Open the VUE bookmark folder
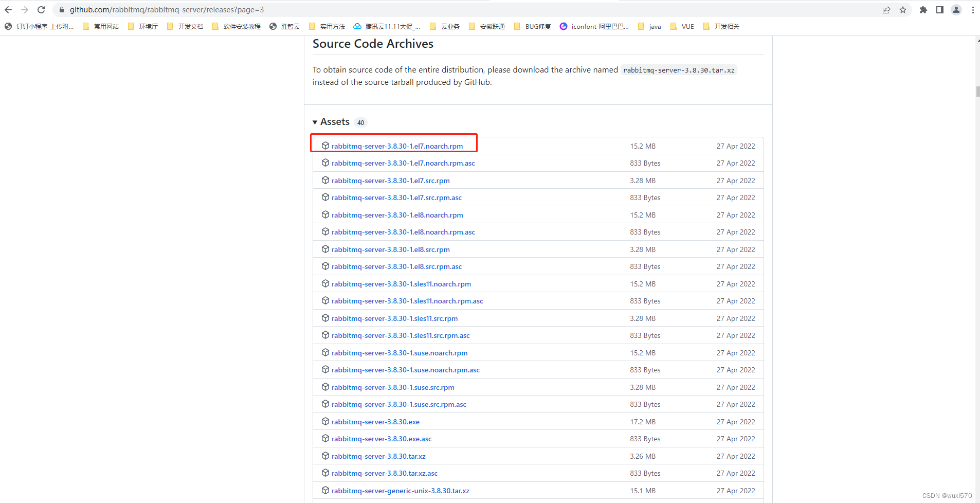 click(682, 26)
